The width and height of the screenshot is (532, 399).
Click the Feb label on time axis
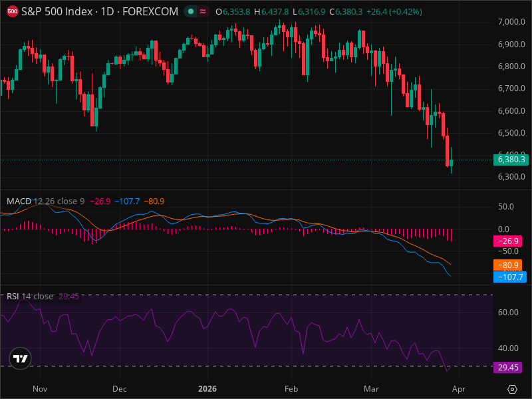point(291,389)
